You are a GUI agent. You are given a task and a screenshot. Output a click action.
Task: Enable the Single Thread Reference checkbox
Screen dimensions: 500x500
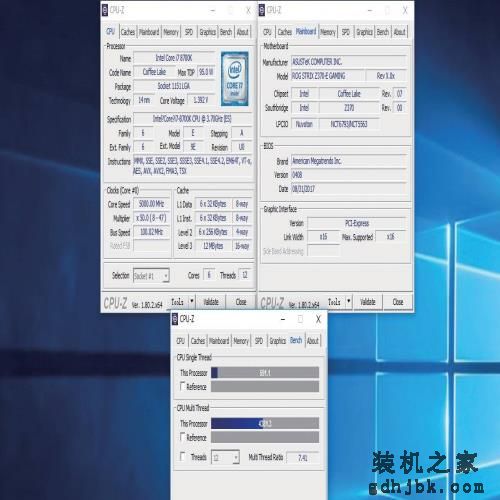pyautogui.click(x=182, y=386)
